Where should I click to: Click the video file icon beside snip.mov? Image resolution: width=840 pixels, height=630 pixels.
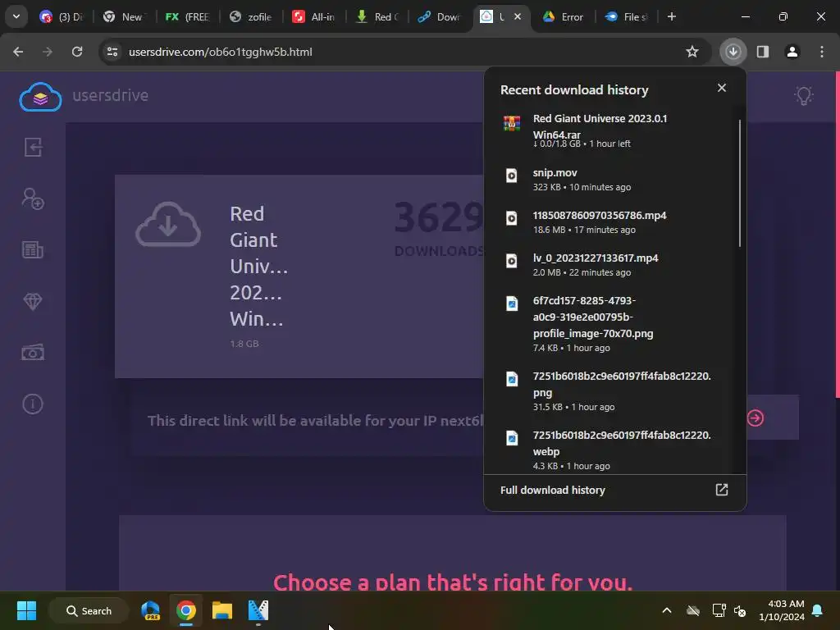tap(512, 176)
